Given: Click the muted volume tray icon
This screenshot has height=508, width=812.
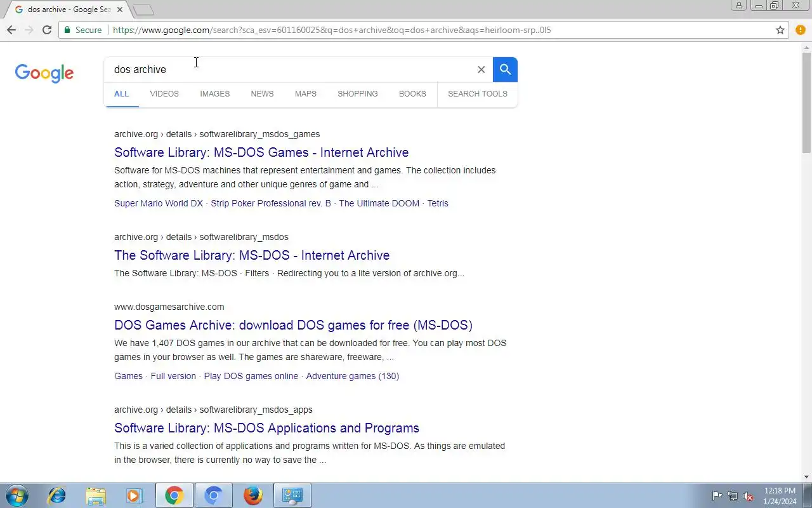Looking at the screenshot, I should click(749, 496).
